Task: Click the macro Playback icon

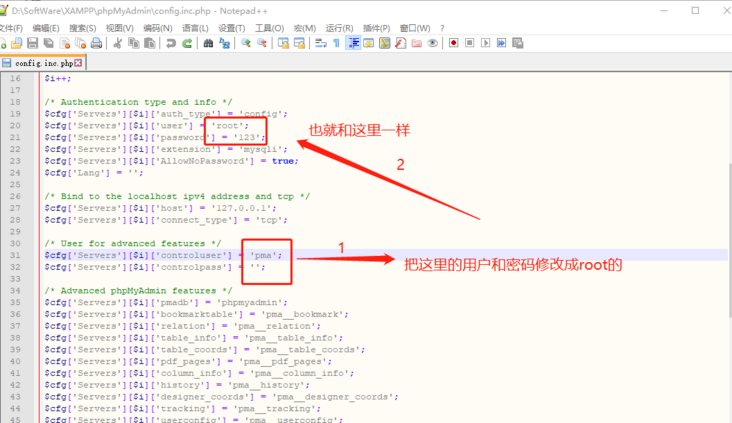Action: (x=486, y=43)
